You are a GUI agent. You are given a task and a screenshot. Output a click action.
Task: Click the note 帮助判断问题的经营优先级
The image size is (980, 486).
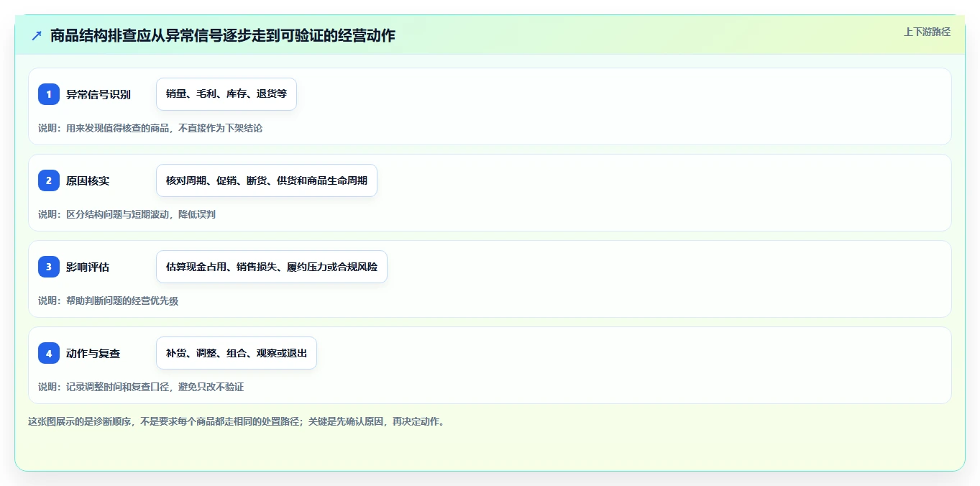click(108, 301)
